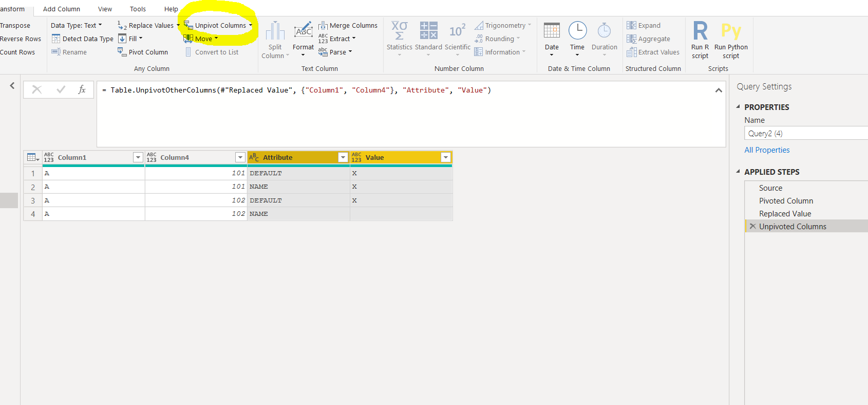Click Detect Data Type
868x405 pixels.
pyautogui.click(x=83, y=39)
